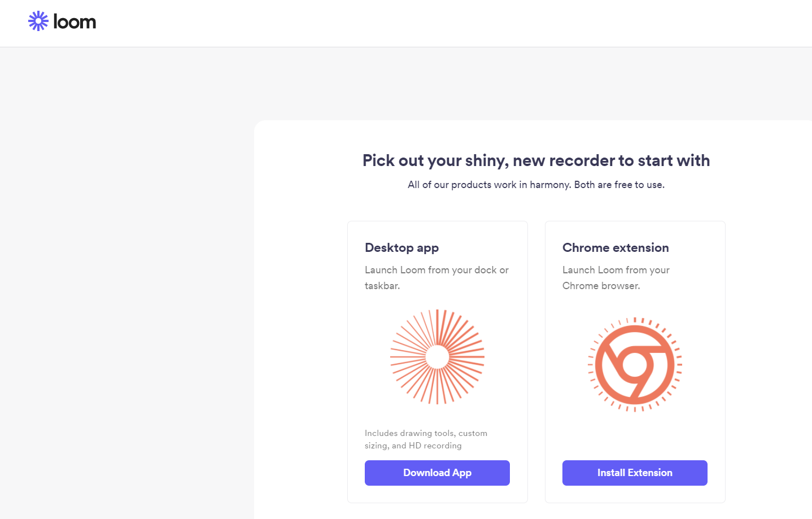Click the "Chrome browser." text line

pos(601,286)
